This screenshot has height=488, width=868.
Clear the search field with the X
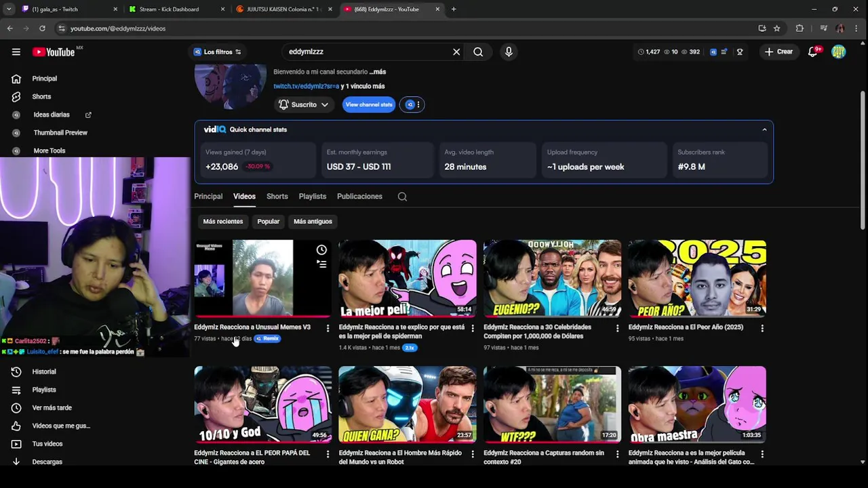click(x=456, y=52)
